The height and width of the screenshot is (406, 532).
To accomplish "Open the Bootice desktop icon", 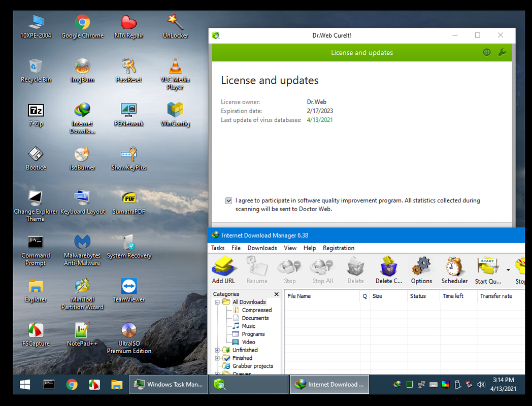I will (x=36, y=158).
